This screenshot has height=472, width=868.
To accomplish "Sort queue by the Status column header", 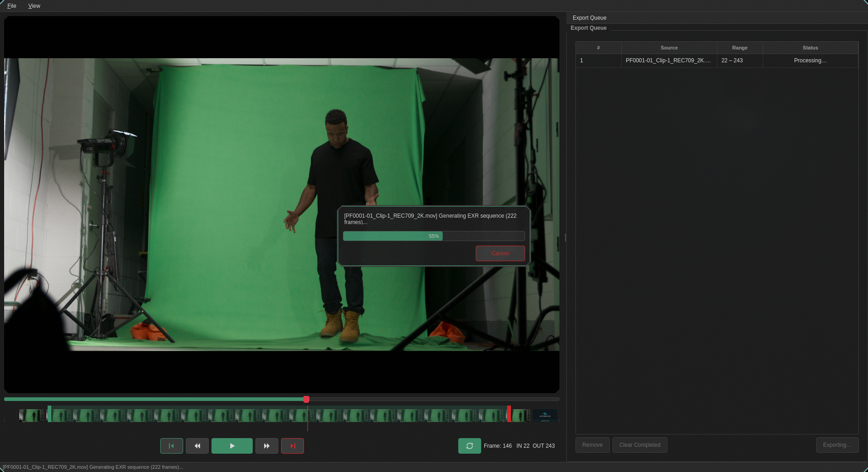I will pyautogui.click(x=810, y=48).
